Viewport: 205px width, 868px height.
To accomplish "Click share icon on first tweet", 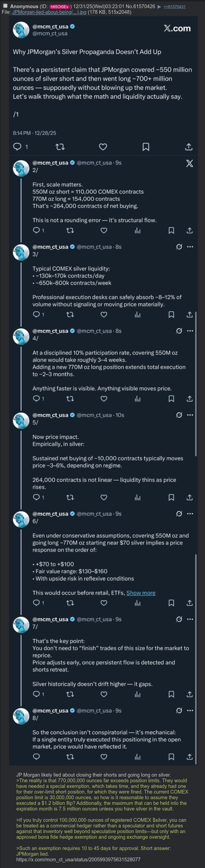I will click(x=189, y=147).
